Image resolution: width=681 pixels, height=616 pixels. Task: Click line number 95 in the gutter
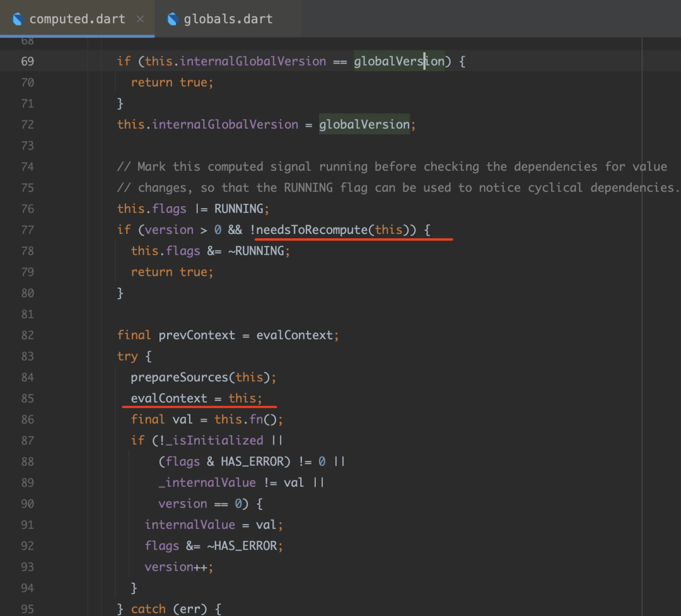27,609
